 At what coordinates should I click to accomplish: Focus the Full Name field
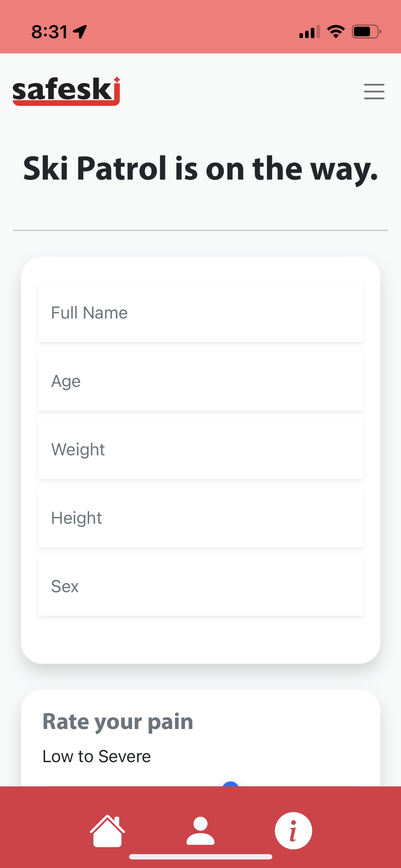[x=200, y=312]
